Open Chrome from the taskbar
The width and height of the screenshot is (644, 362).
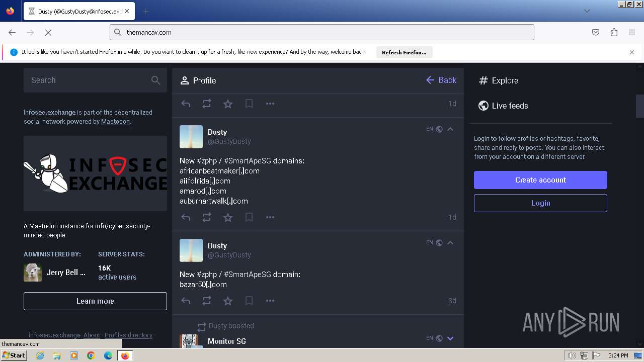coord(91,355)
